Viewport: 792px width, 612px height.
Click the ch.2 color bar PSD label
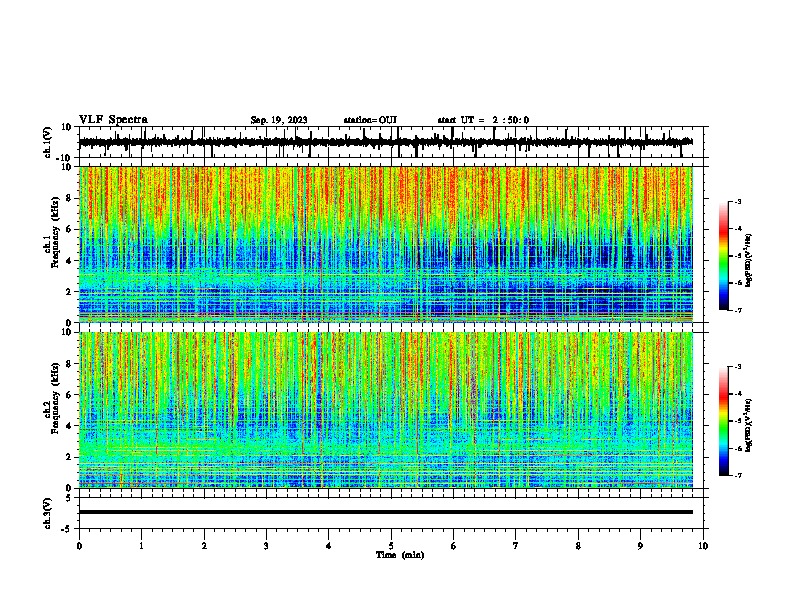click(748, 425)
